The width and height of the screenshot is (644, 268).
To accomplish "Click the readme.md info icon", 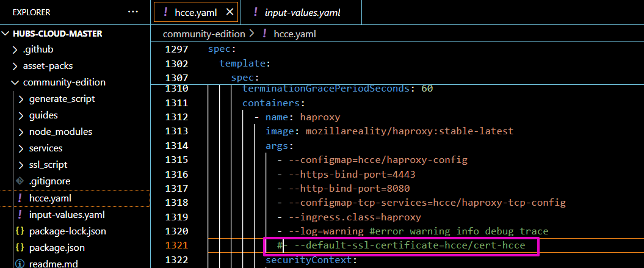I will point(20,264).
